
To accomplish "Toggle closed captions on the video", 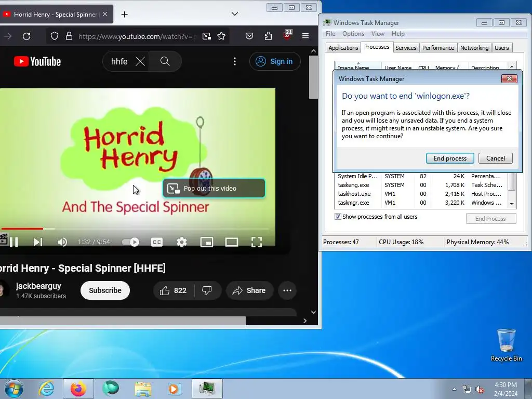I will pos(157,242).
